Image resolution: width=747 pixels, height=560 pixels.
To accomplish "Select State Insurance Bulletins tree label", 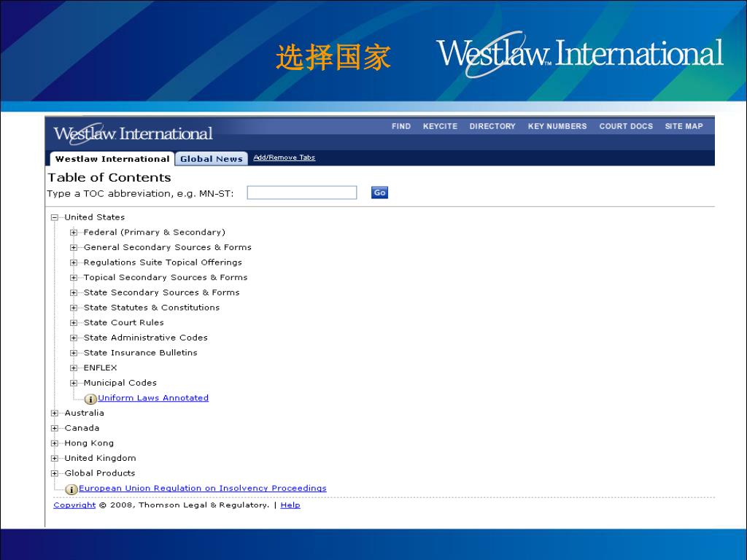I will click(x=141, y=353).
